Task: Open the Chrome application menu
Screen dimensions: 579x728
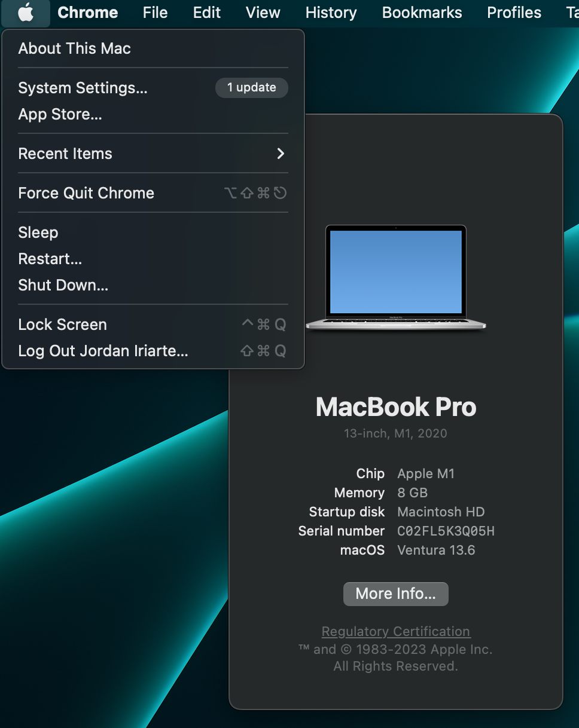Action: coord(87,13)
